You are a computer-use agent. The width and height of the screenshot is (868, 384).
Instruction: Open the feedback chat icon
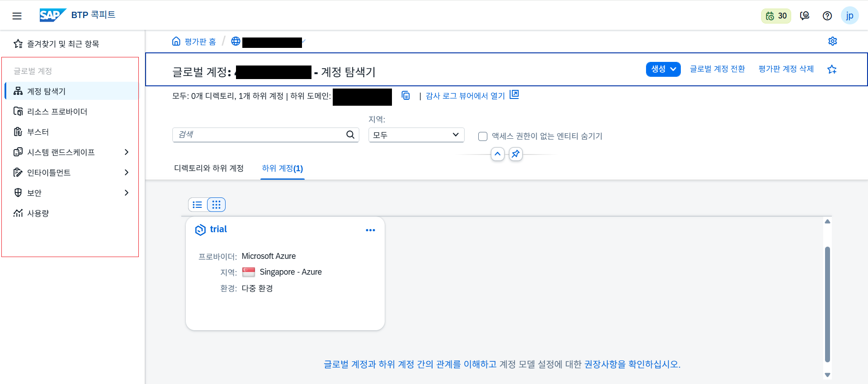coord(805,16)
